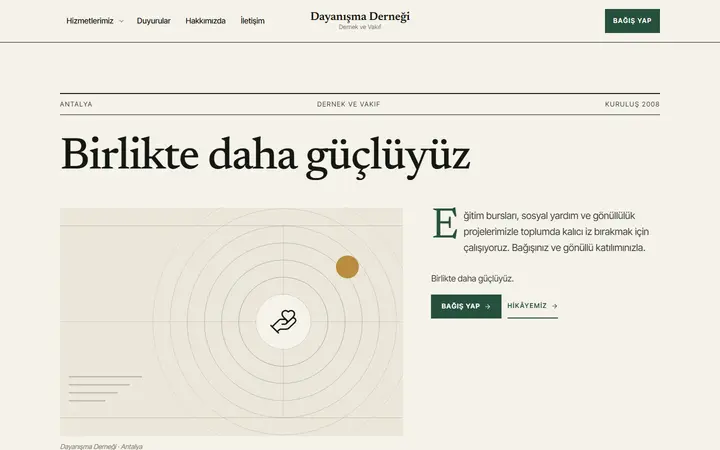Click the ANTALYA label
The height and width of the screenshot is (450, 720).
pos(76,104)
